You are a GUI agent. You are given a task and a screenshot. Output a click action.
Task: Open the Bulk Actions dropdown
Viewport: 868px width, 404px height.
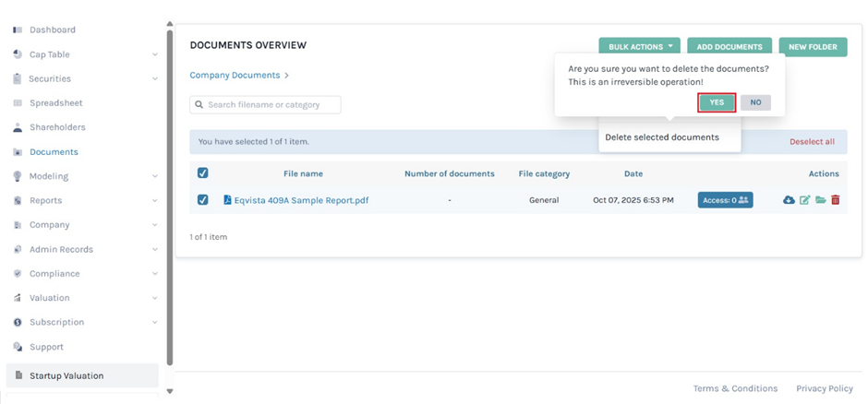639,46
